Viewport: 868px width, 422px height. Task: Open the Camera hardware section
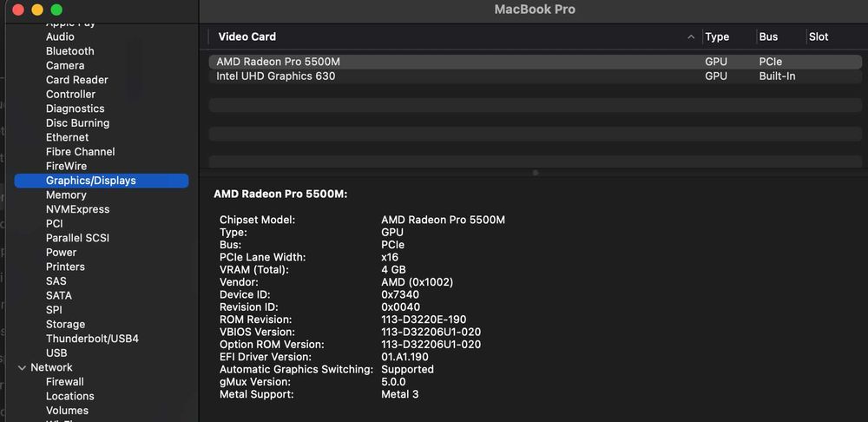pyautogui.click(x=65, y=65)
